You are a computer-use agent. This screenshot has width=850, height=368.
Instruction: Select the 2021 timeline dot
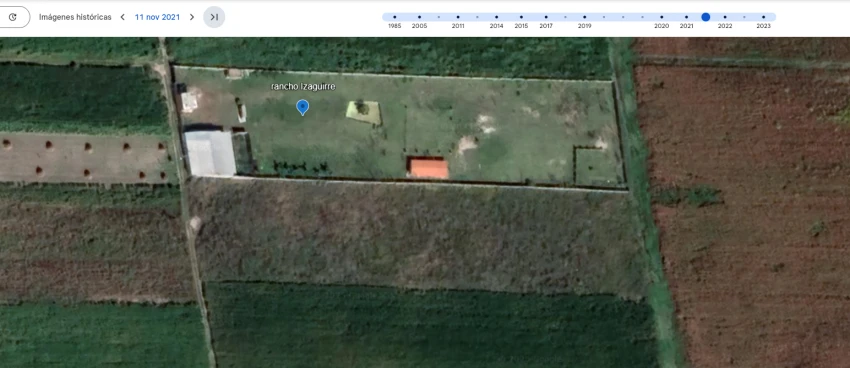[x=686, y=17]
